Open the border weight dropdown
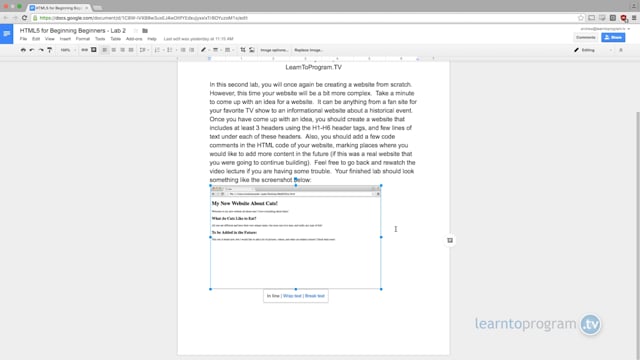The width and height of the screenshot is (640, 360). tap(217, 50)
